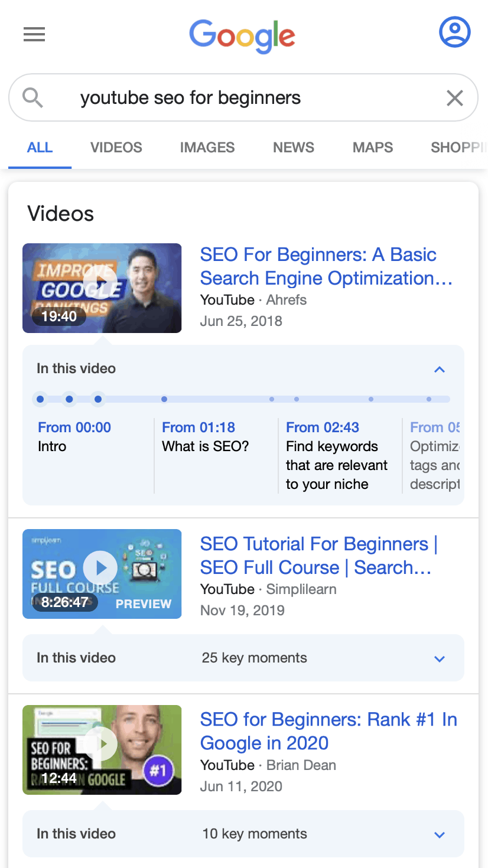Play the Simplilearn SEO Full Course thumbnail
This screenshot has width=488, height=868.
coord(102,574)
